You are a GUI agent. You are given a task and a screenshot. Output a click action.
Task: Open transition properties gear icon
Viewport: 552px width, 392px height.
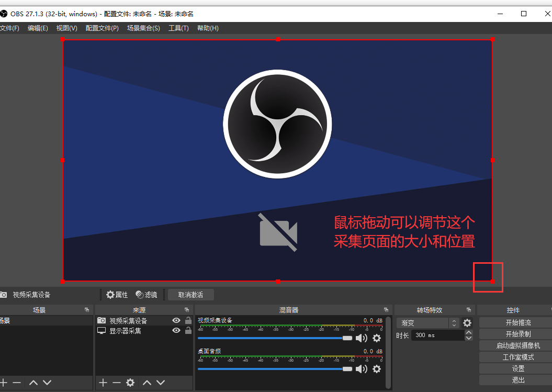click(467, 323)
